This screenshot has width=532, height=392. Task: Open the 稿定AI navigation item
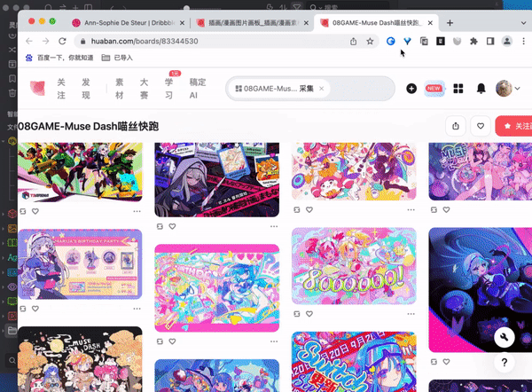pos(198,89)
